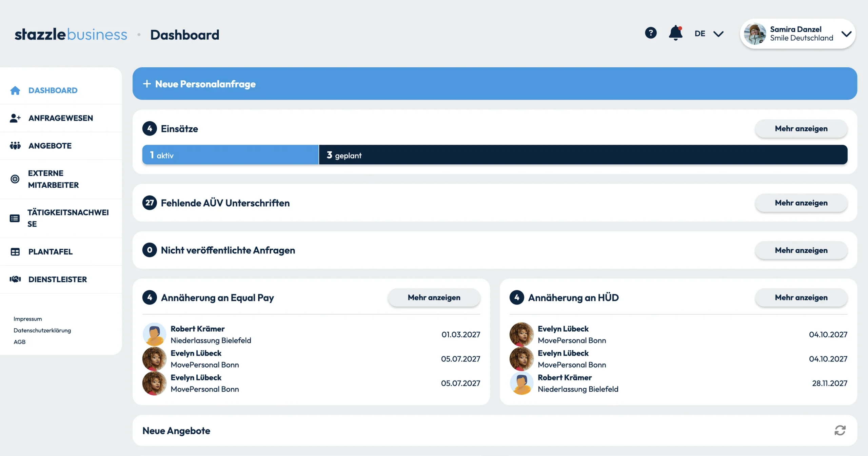Expand the DE language dropdown
This screenshot has height=456, width=868.
(x=709, y=34)
